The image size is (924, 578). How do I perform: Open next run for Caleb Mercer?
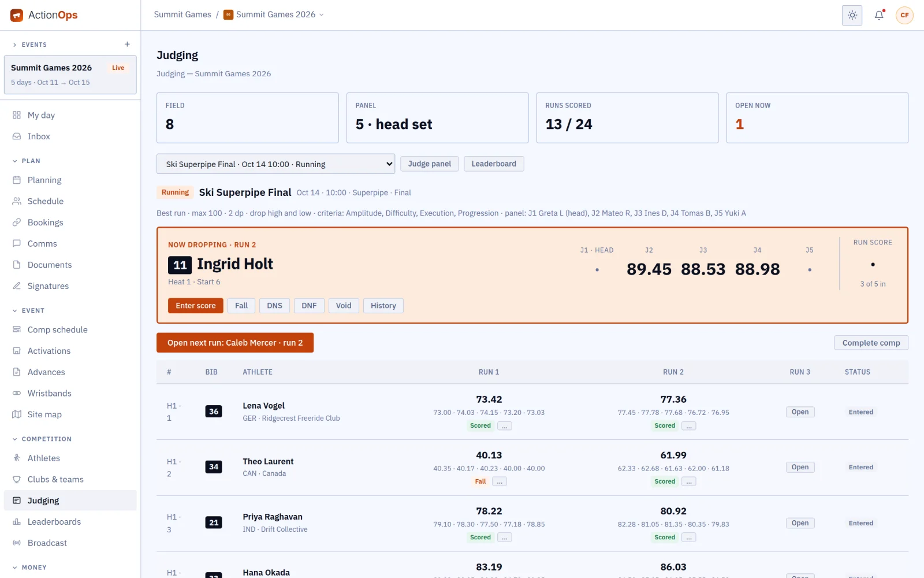click(x=235, y=343)
